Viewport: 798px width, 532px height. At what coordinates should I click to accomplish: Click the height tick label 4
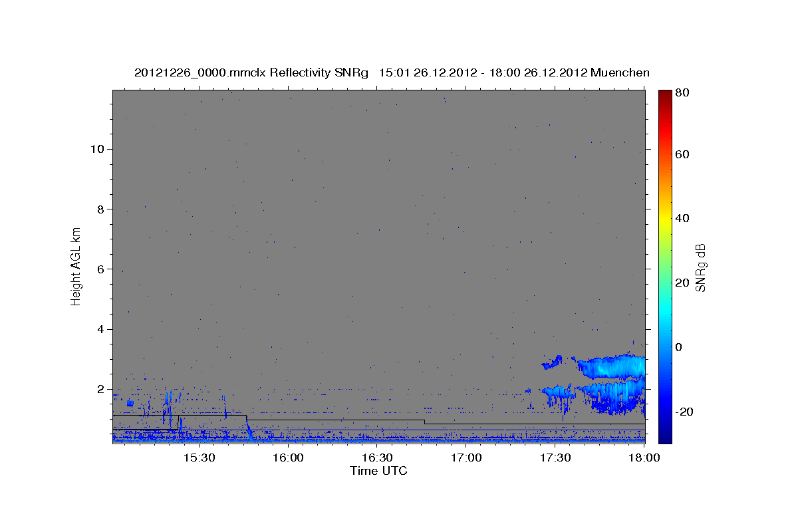pyautogui.click(x=100, y=329)
